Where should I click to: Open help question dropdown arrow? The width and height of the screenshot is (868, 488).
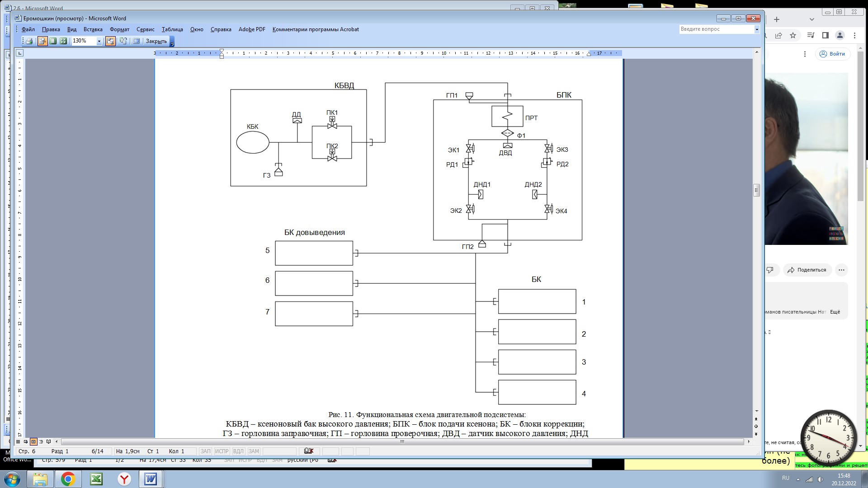(x=757, y=29)
